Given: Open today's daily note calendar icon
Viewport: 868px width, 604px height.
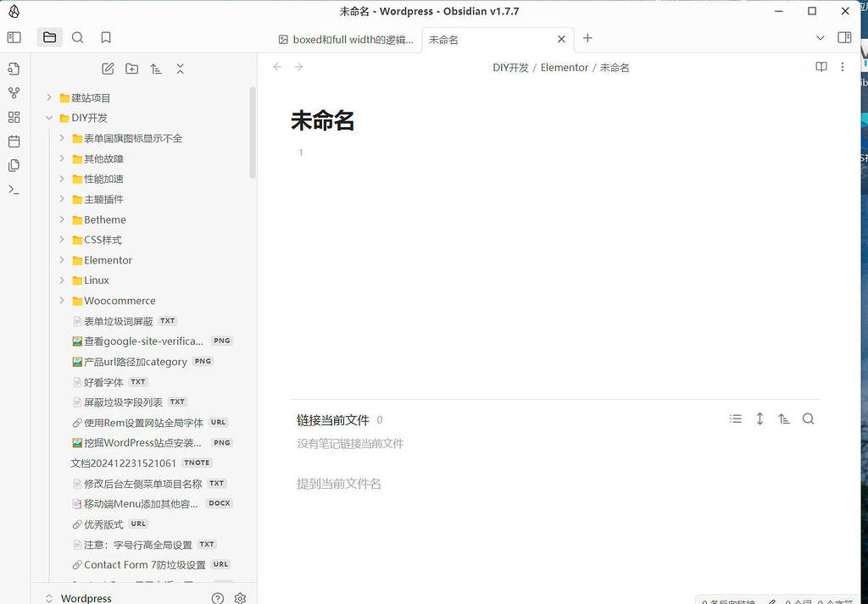Looking at the screenshot, I should click(x=14, y=141).
